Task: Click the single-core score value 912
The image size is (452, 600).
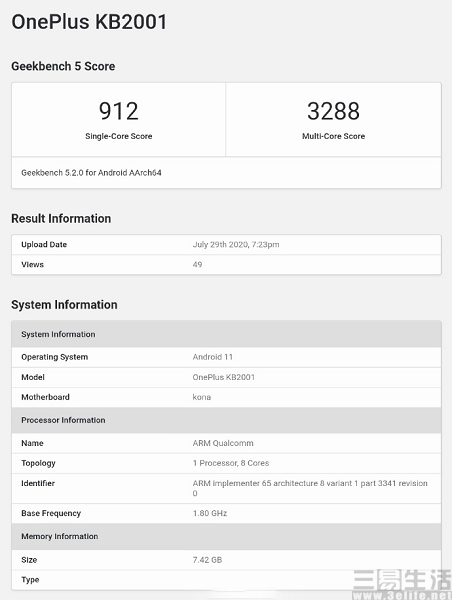Action: (119, 111)
